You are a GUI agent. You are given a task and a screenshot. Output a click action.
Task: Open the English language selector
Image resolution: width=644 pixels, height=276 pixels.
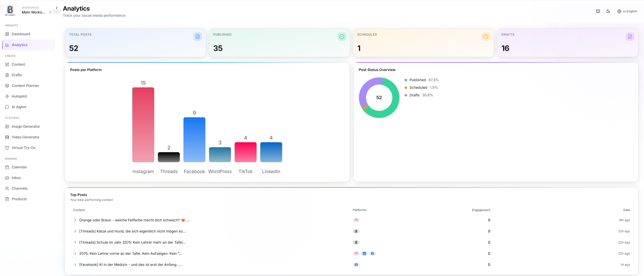(x=627, y=11)
